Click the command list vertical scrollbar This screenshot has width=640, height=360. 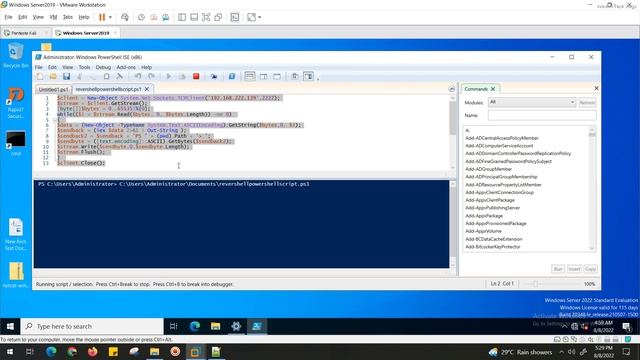click(592, 189)
